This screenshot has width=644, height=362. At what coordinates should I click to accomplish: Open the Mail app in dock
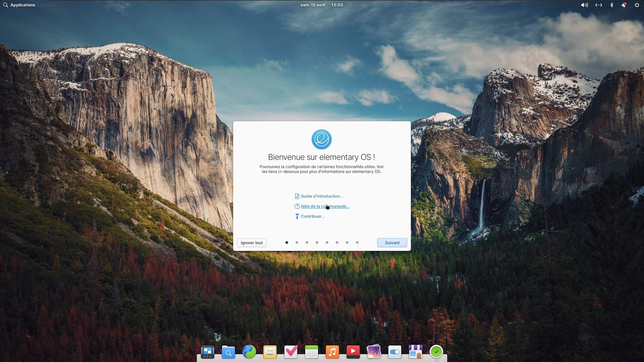pos(270,352)
